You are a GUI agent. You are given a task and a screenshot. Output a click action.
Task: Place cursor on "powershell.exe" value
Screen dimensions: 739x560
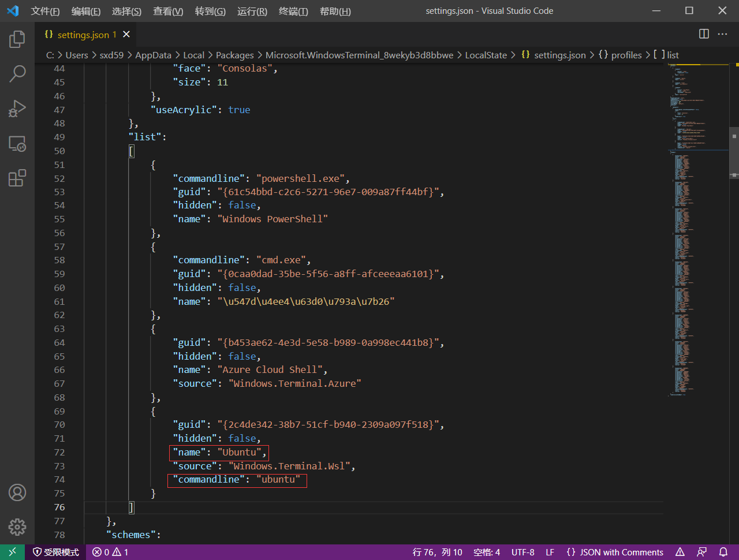pyautogui.click(x=300, y=178)
